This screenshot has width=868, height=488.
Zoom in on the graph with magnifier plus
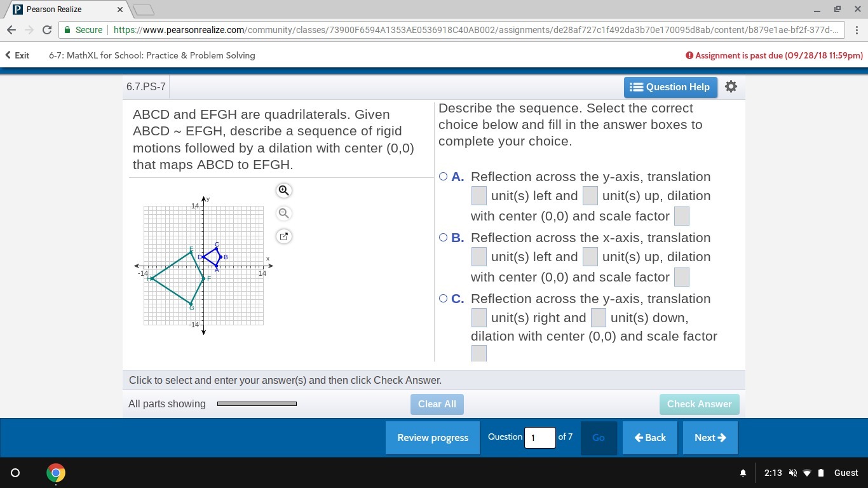click(x=284, y=190)
